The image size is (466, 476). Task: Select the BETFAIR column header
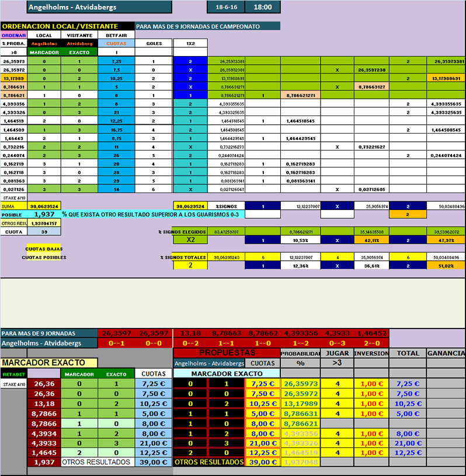pos(116,35)
